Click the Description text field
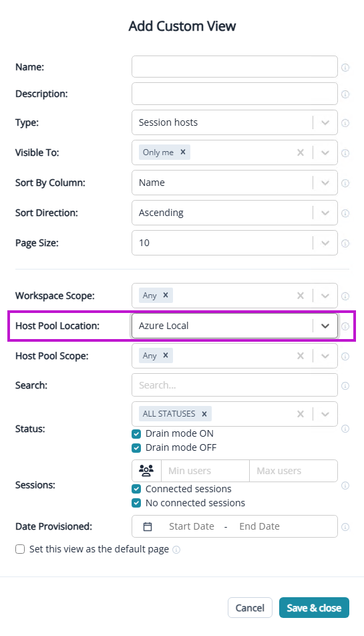Screen dimensions: 364x636 point(234,94)
